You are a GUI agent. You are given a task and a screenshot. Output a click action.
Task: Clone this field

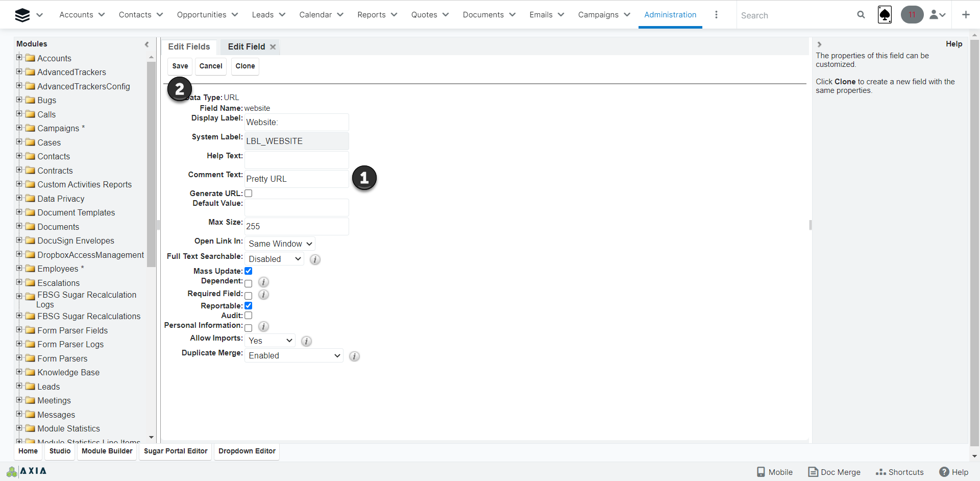coord(245,66)
